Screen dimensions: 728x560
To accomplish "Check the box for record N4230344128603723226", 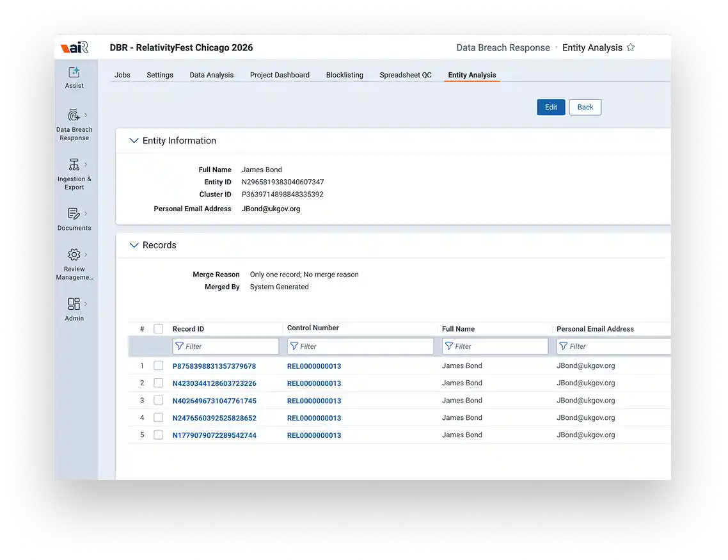I will 158,383.
